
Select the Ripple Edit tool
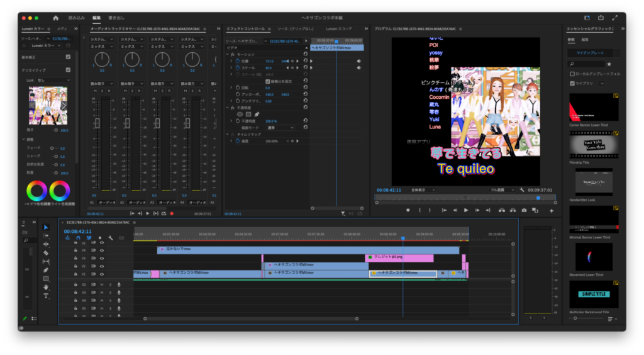(x=45, y=244)
